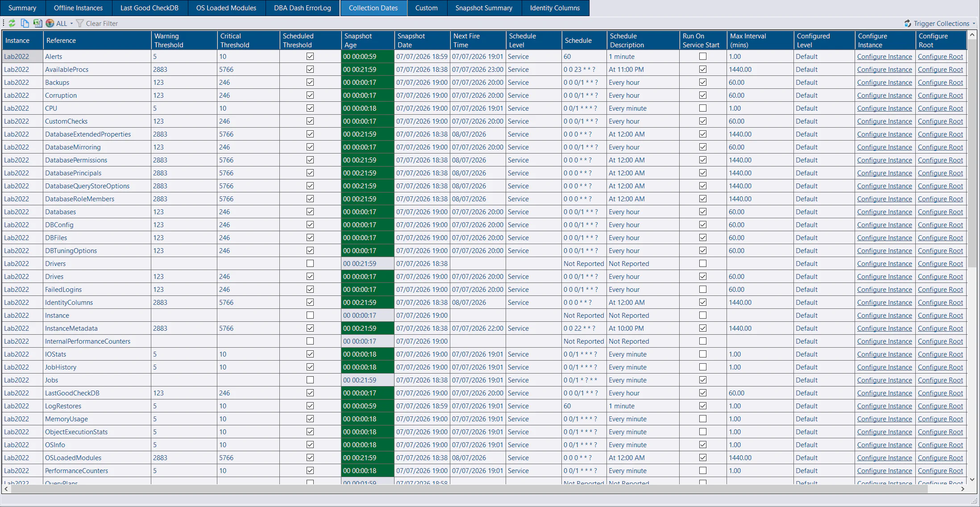
Task: Toggle Scheduled Threshold for InternalPerformanceCounters
Action: pos(310,341)
